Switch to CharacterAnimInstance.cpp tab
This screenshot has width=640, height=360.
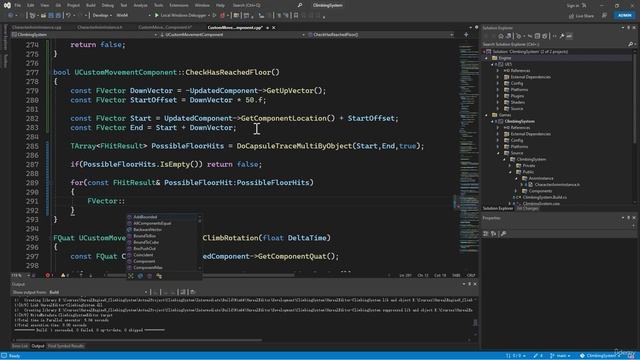pos(37,28)
